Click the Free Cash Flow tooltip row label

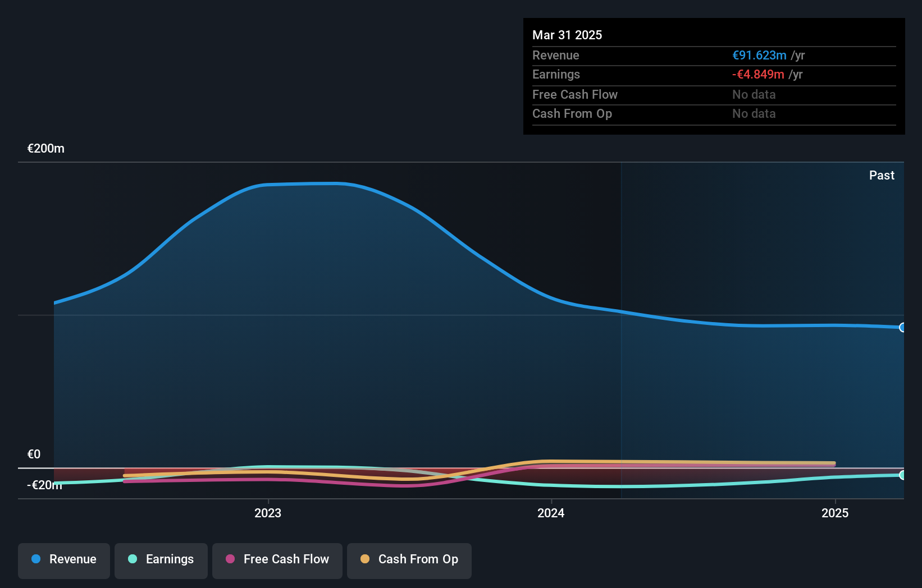click(x=575, y=95)
